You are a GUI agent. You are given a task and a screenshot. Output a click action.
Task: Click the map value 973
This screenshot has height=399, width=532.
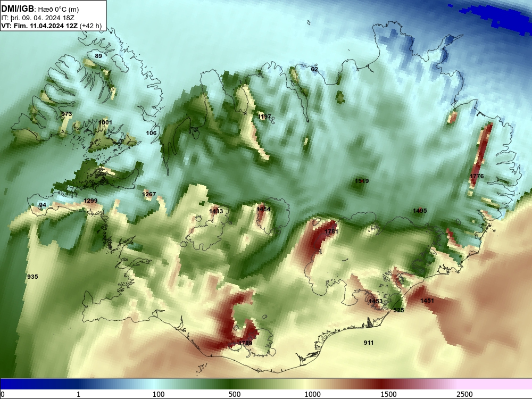click(66, 114)
